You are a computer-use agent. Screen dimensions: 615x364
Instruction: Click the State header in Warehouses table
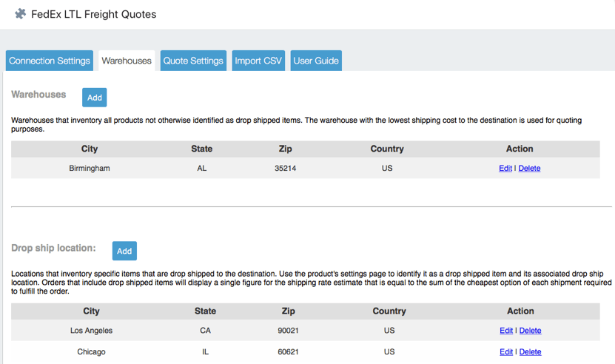[201, 149]
